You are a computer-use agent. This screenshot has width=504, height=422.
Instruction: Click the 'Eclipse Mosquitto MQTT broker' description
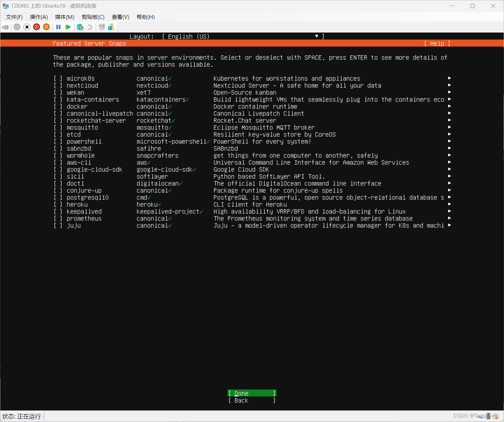264,128
